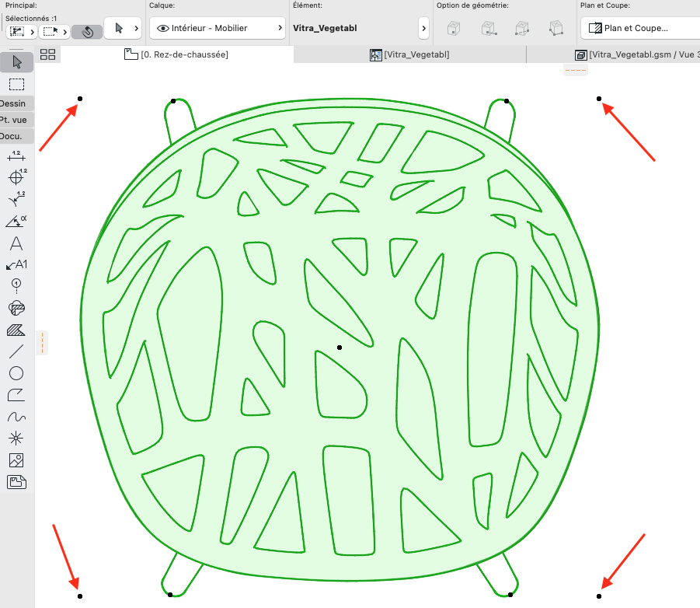Open the Intérieur - Mobilier layer dropdown
The height and width of the screenshot is (608, 700).
(218, 28)
